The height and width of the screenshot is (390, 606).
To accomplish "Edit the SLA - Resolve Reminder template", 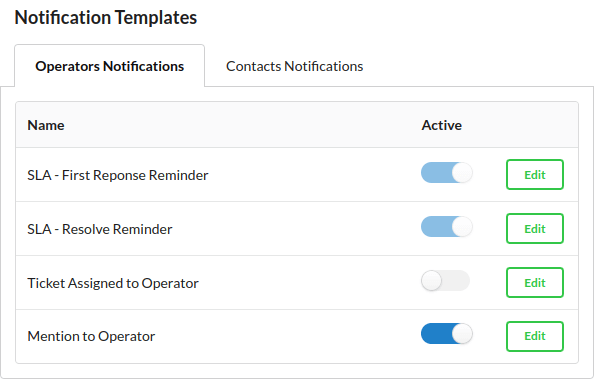I will tap(535, 229).
